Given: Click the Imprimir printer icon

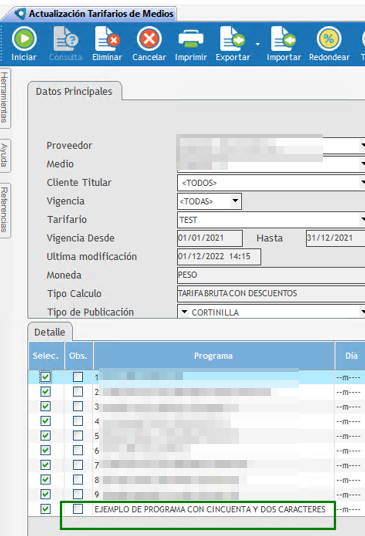Looking at the screenshot, I should click(x=191, y=39).
